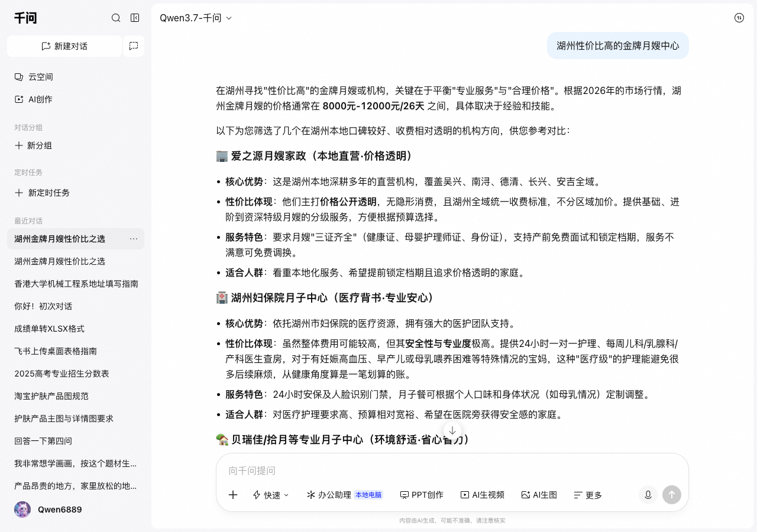This screenshot has width=757, height=532.
Task: Click the round icon at top right of chat
Action: coord(739,18)
